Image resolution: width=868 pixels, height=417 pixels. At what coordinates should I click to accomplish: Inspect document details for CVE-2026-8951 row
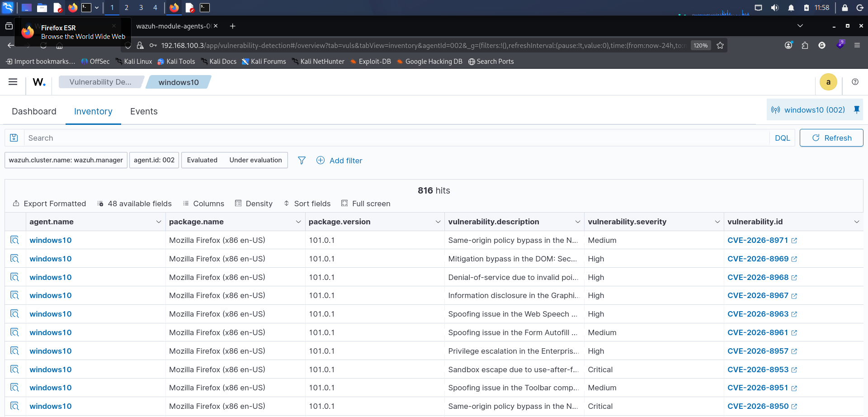[14, 388]
